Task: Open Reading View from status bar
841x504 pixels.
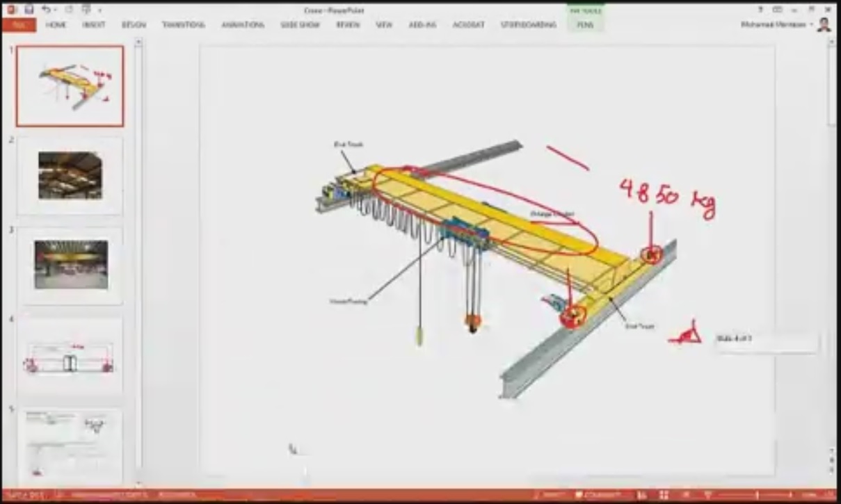Action: click(685, 495)
